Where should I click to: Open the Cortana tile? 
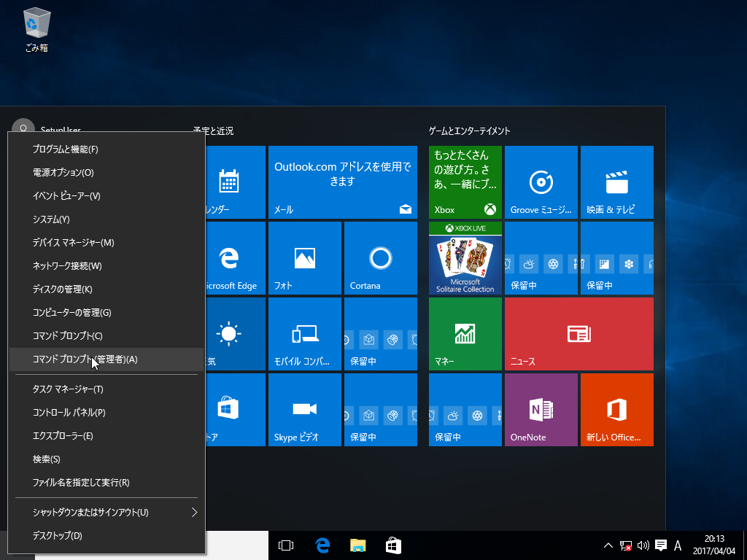[x=381, y=257]
